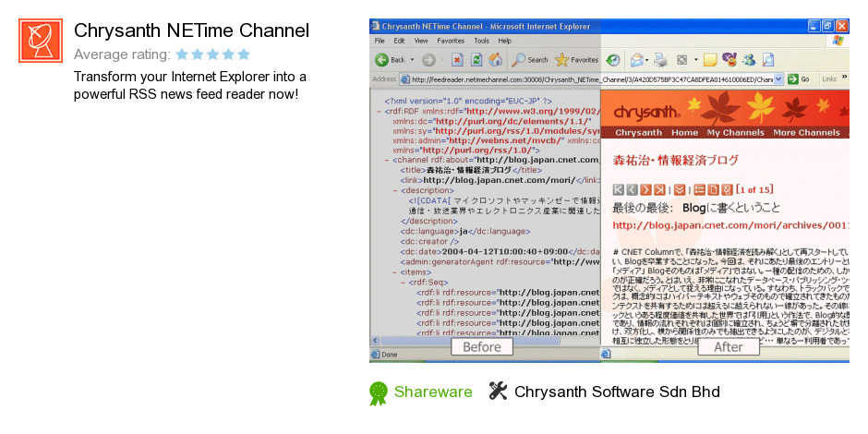Click the 'Chrysanth NETime Channel' heading
This screenshot has width=868, height=434.
click(x=191, y=30)
